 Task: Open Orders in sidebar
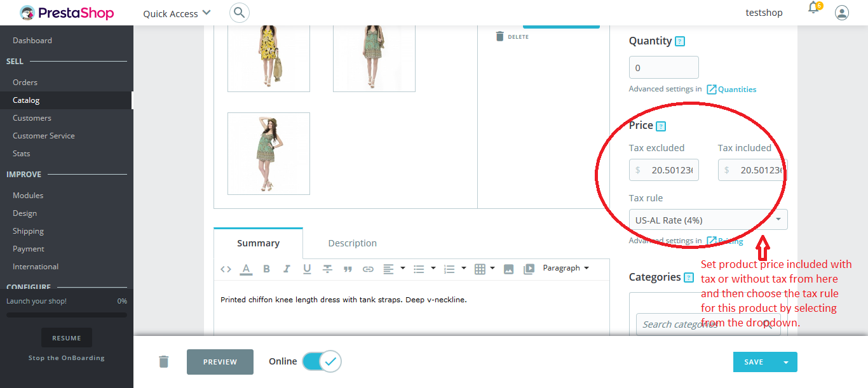25,83
